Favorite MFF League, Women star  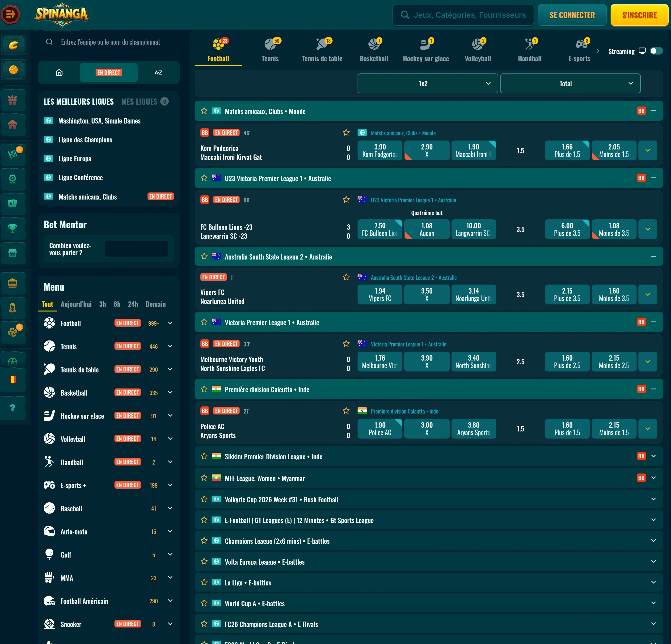[204, 478]
